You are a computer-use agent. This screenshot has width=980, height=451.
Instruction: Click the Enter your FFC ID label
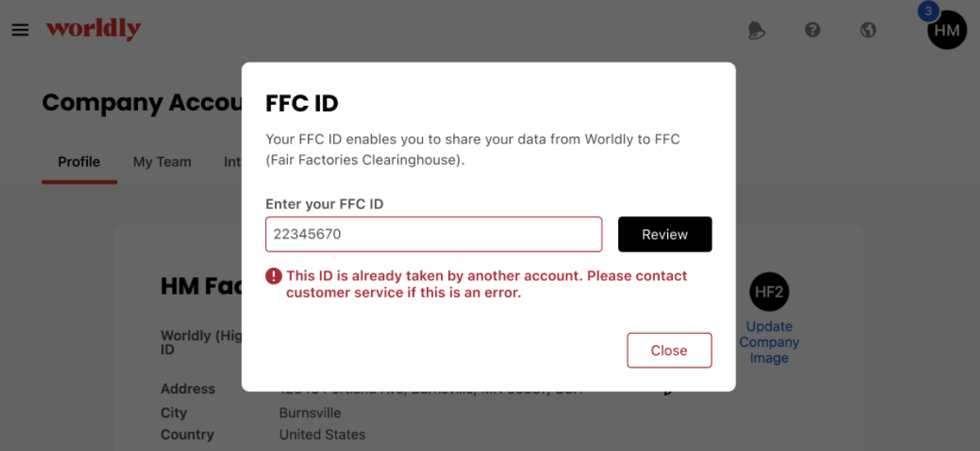324,203
